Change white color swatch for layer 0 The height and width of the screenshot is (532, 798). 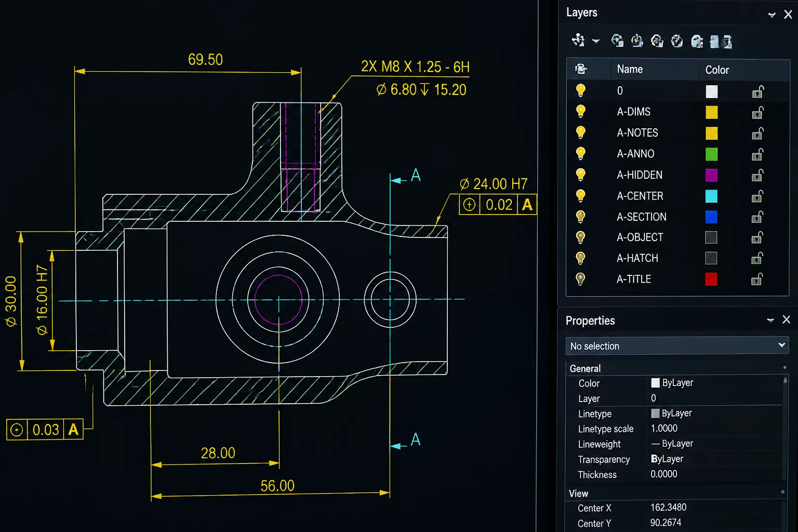tap(712, 91)
